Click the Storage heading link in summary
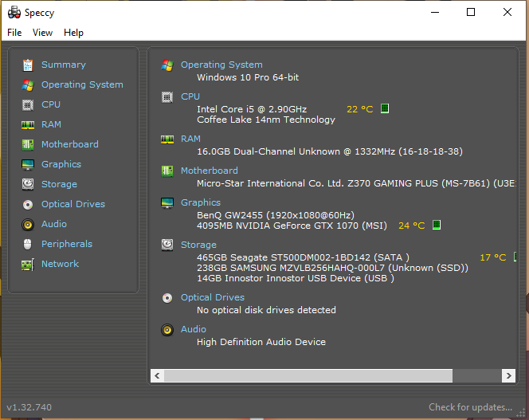The image size is (529, 420). [x=198, y=245]
